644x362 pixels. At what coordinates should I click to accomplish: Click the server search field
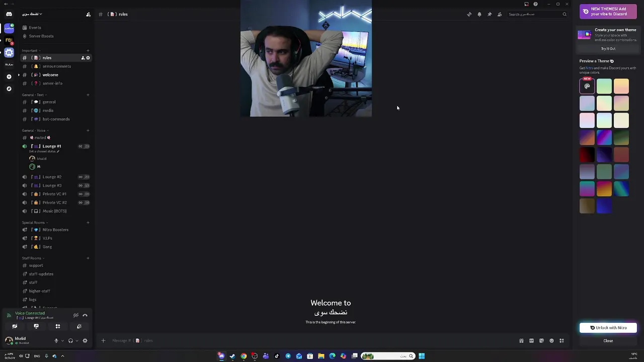click(537, 14)
